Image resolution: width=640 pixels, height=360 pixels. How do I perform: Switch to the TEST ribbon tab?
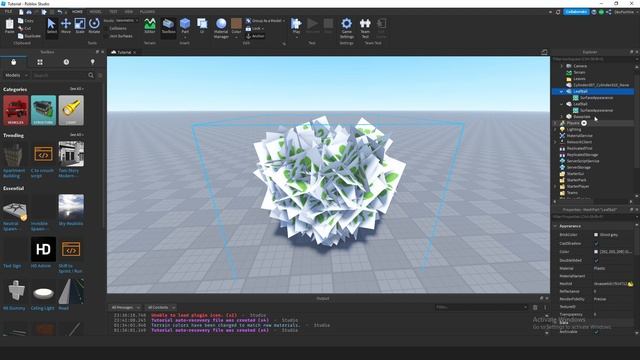pos(113,12)
